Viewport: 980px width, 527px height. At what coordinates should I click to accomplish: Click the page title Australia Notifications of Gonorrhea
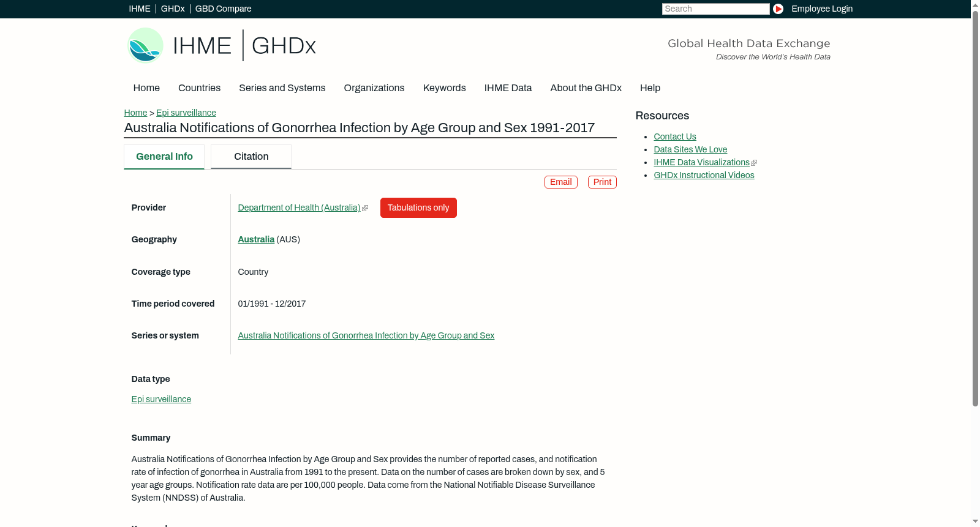(x=359, y=128)
